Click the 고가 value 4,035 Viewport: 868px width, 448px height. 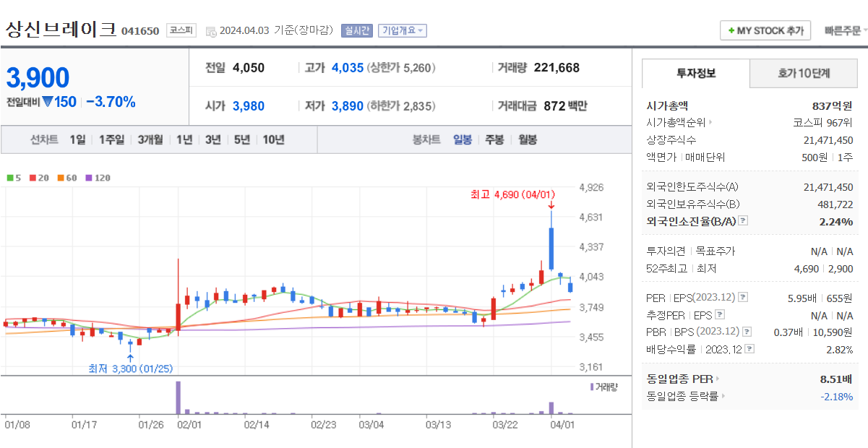tap(348, 68)
